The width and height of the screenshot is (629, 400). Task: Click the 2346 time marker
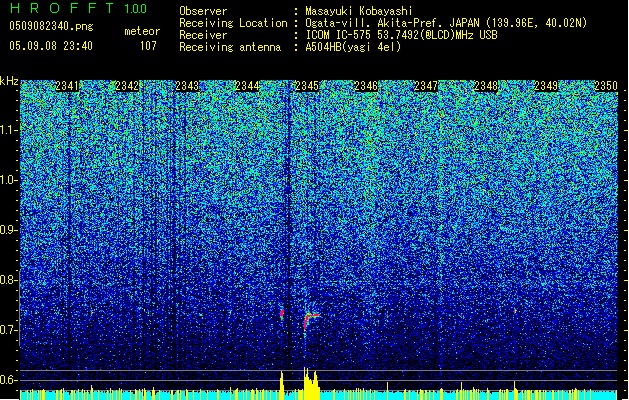[x=366, y=86]
